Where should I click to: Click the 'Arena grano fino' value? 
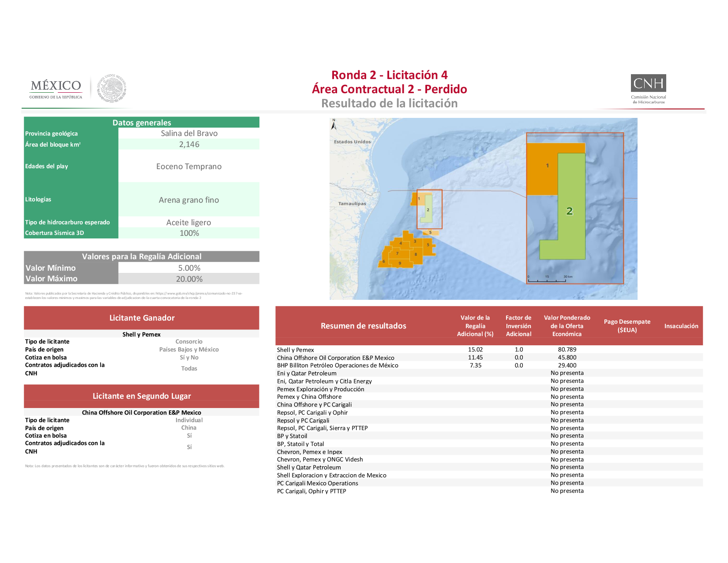[189, 200]
